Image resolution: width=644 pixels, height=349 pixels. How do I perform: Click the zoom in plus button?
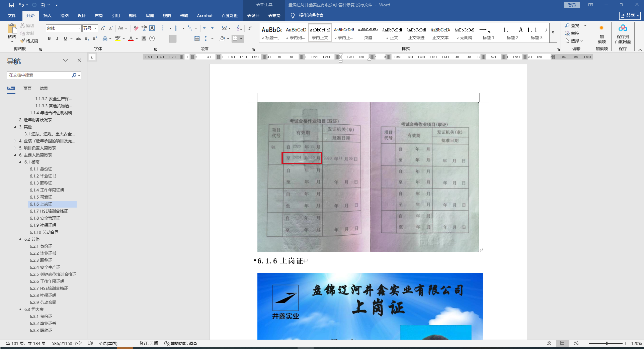pyautogui.click(x=625, y=343)
